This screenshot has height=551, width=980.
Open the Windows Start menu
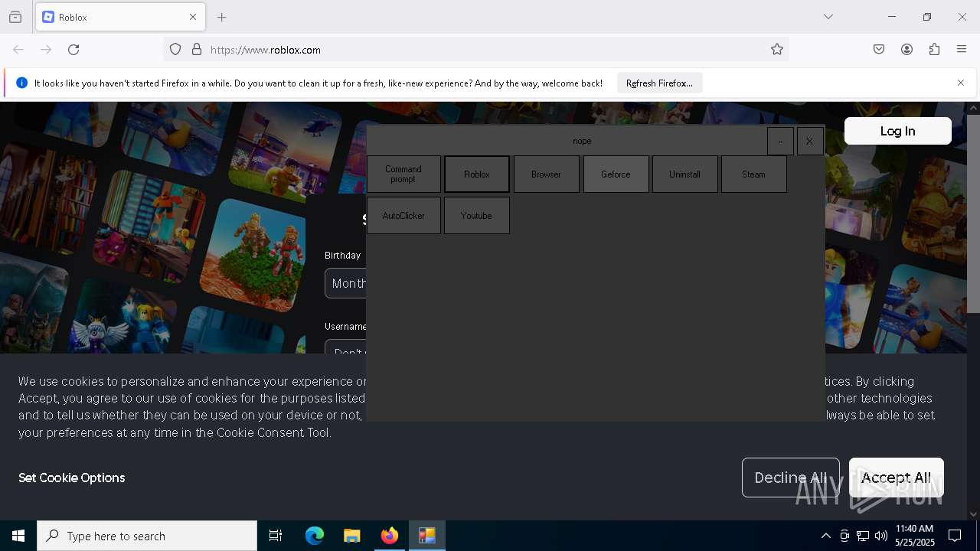pos(18,536)
